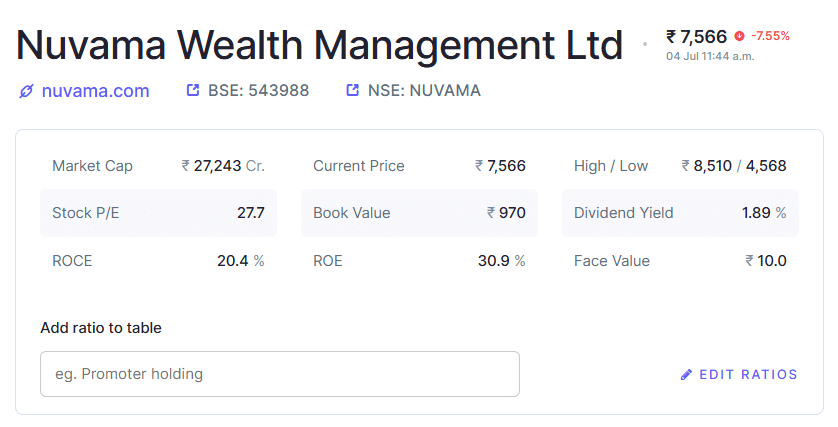The image size is (838, 427).
Task: Open BSE: 543988 listing link
Action: coord(259,90)
